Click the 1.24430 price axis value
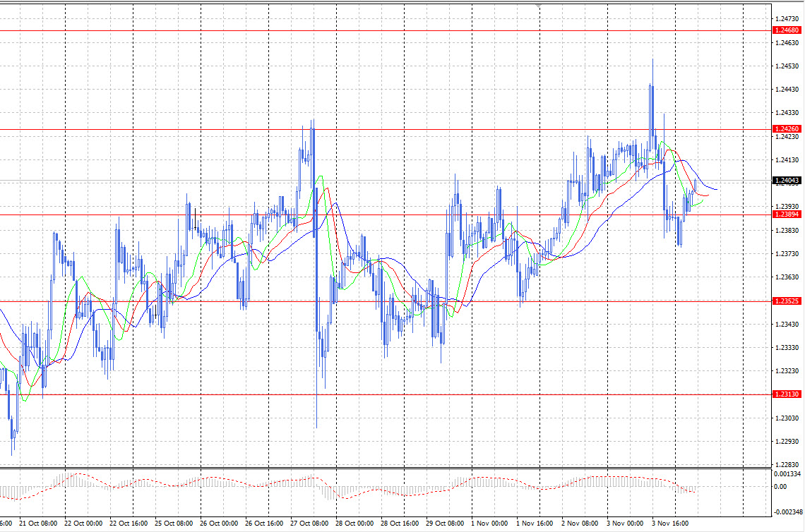This screenshot has width=805, height=532. (787, 90)
